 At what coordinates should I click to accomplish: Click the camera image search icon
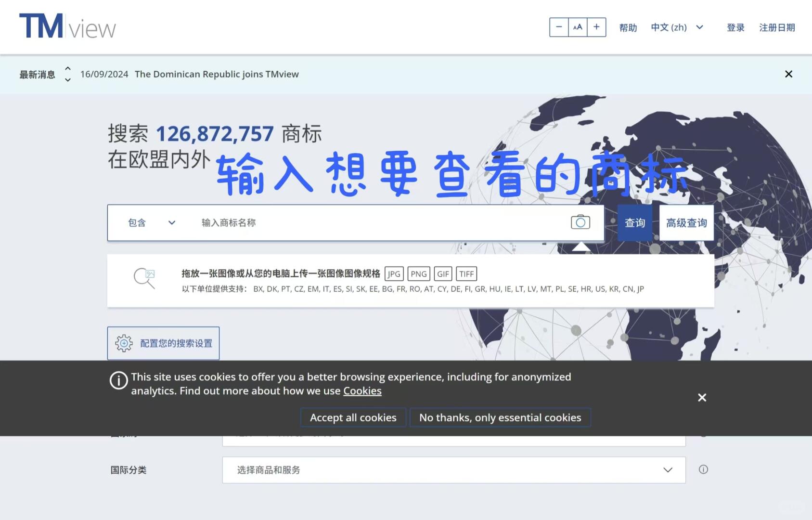pos(580,222)
